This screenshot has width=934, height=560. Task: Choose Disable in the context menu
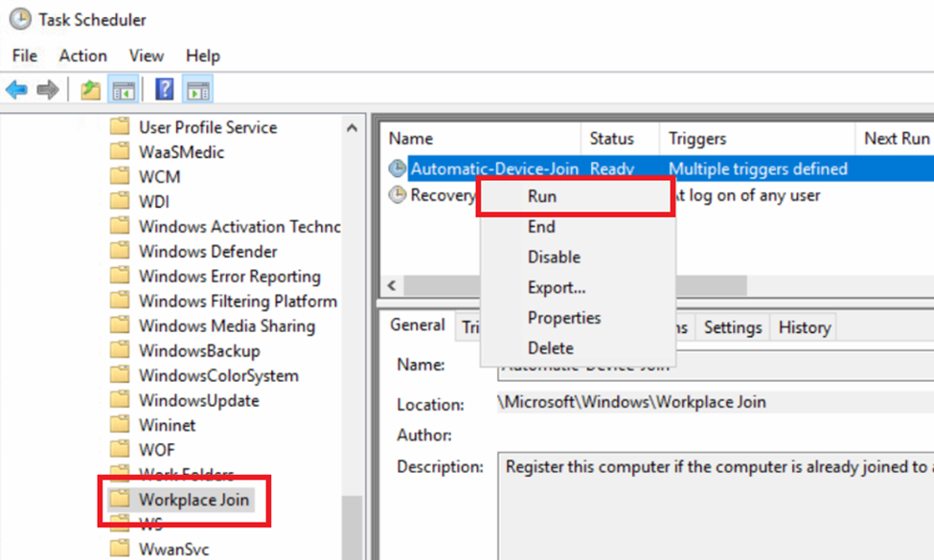pyautogui.click(x=555, y=257)
